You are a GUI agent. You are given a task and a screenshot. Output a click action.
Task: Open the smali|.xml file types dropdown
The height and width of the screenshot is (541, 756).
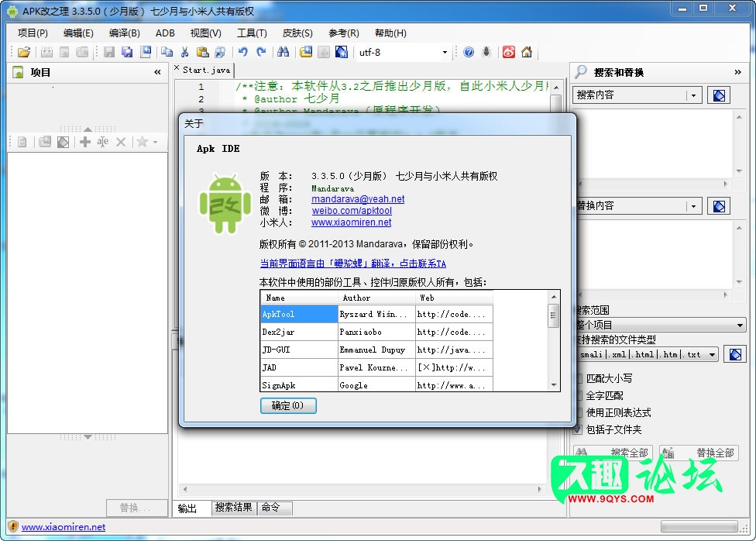click(712, 355)
